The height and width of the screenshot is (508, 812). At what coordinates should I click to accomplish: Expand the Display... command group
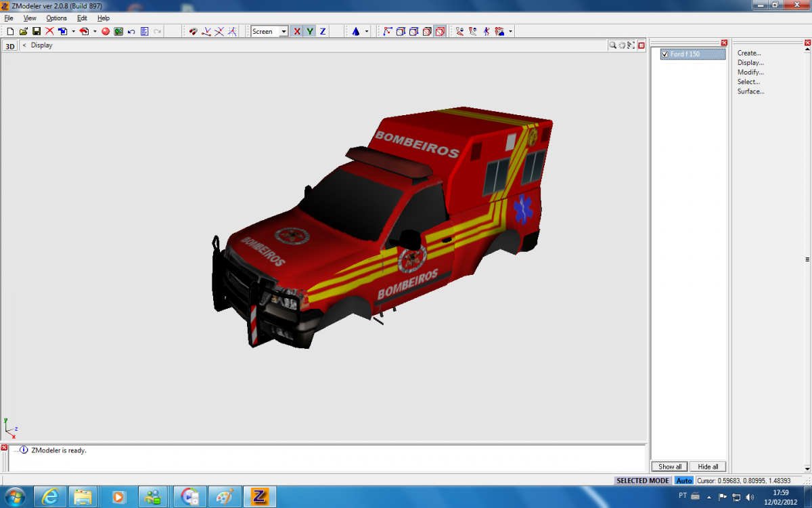coord(750,62)
